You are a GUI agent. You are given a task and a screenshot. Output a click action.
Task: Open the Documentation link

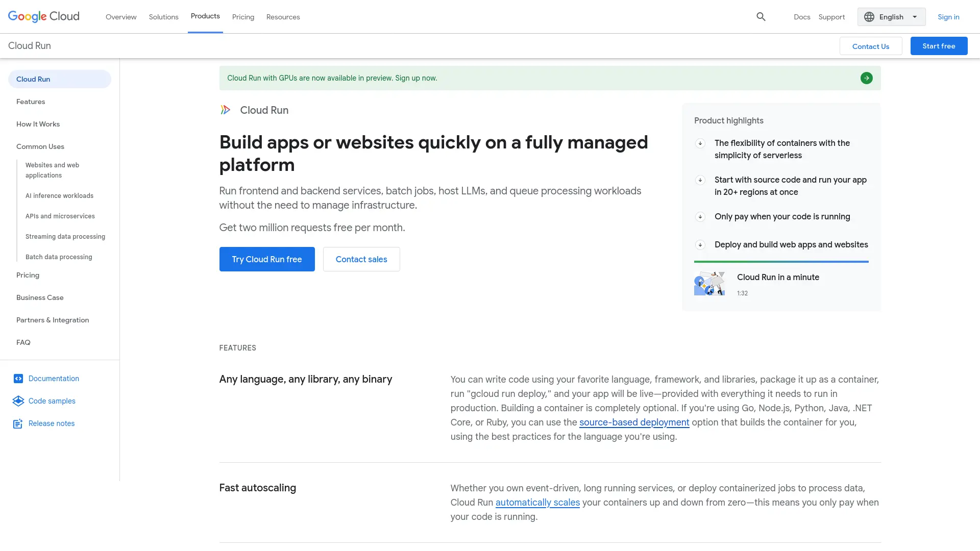(54, 379)
